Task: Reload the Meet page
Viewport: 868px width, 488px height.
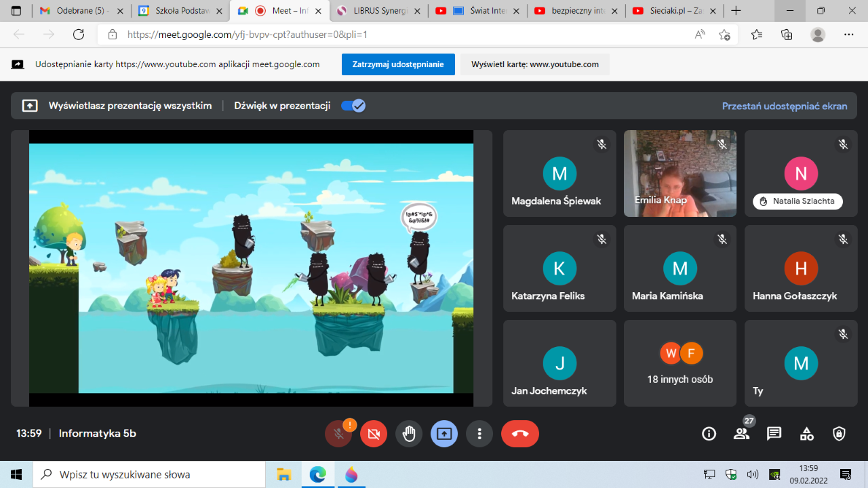Action: [x=79, y=35]
